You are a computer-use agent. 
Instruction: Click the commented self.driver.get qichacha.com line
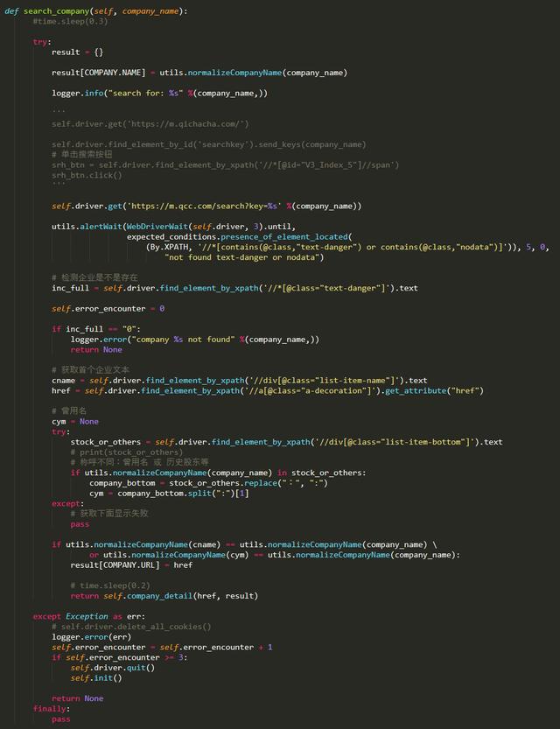(150, 124)
